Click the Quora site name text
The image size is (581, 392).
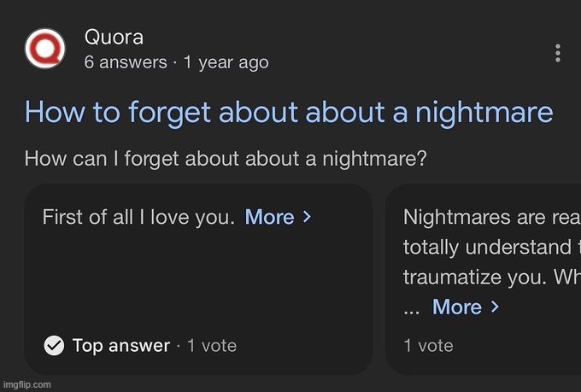(114, 38)
